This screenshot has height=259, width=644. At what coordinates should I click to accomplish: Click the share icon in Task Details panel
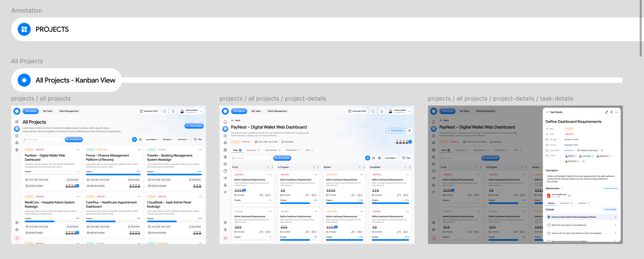click(x=611, y=112)
